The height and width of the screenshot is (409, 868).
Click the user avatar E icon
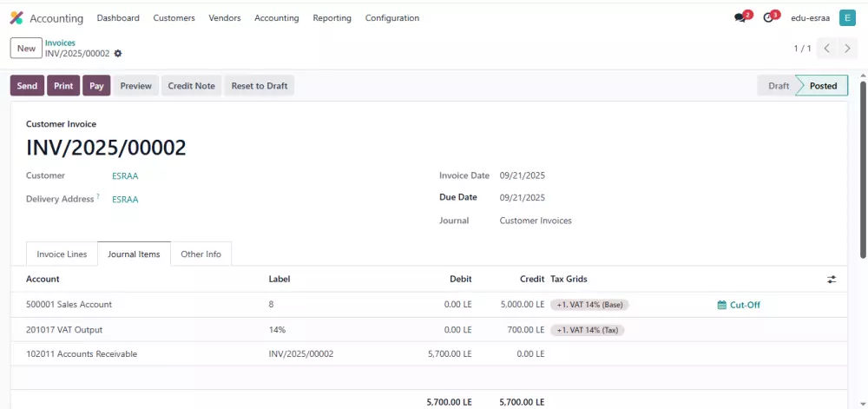click(x=847, y=17)
